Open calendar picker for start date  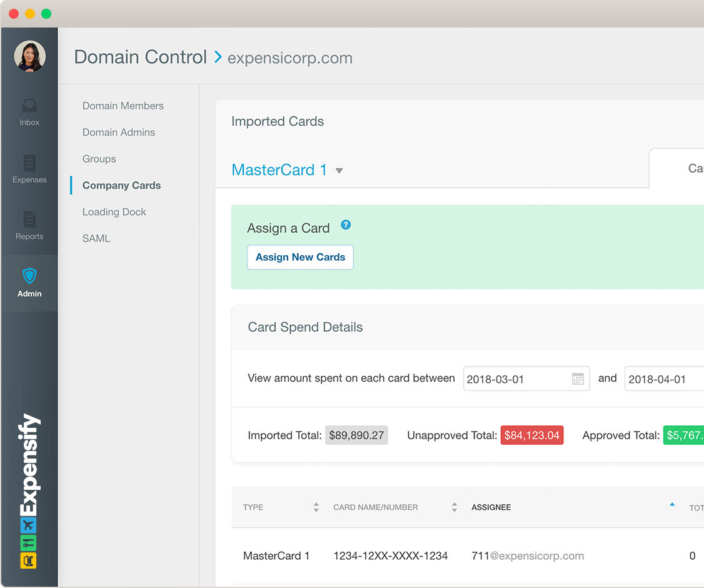click(x=578, y=379)
